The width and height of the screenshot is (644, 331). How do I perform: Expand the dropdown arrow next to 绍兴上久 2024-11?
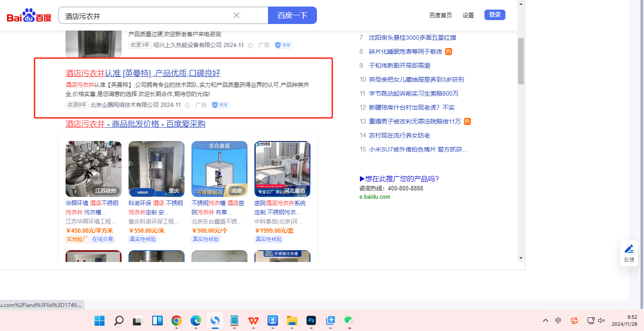pyautogui.click(x=251, y=45)
